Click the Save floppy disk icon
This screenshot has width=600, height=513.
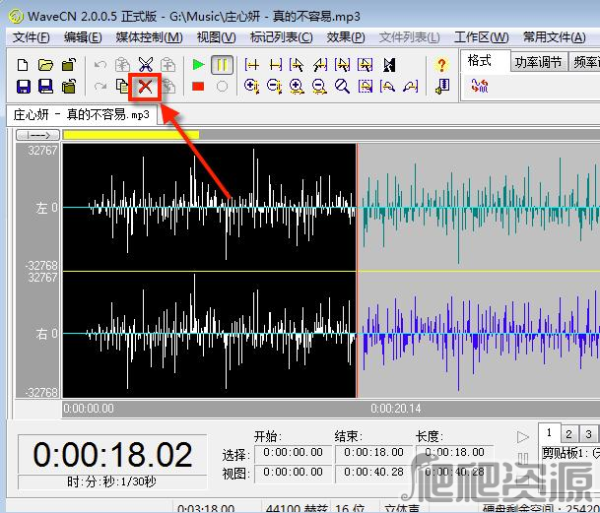[x=23, y=87]
